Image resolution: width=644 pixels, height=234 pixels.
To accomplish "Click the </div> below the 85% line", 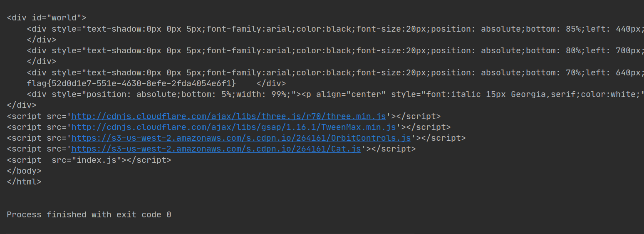I will [42, 40].
